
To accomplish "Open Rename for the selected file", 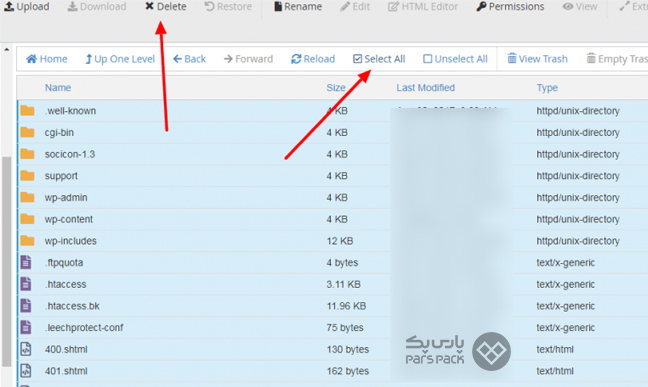I will 298,7.
